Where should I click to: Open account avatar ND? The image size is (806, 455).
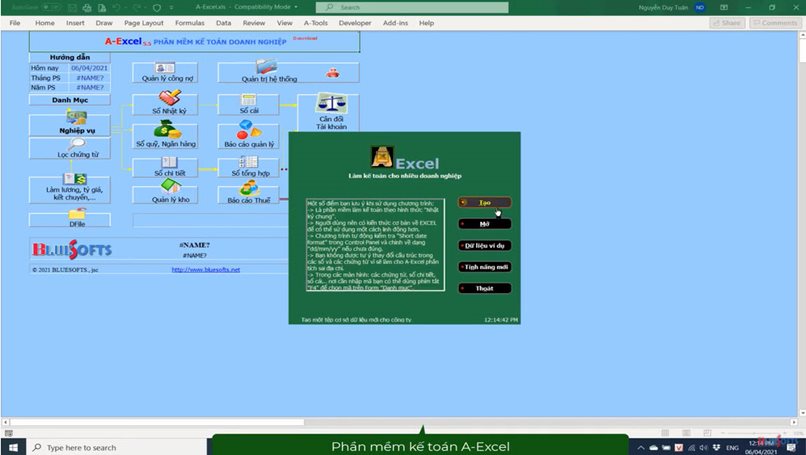coord(700,7)
